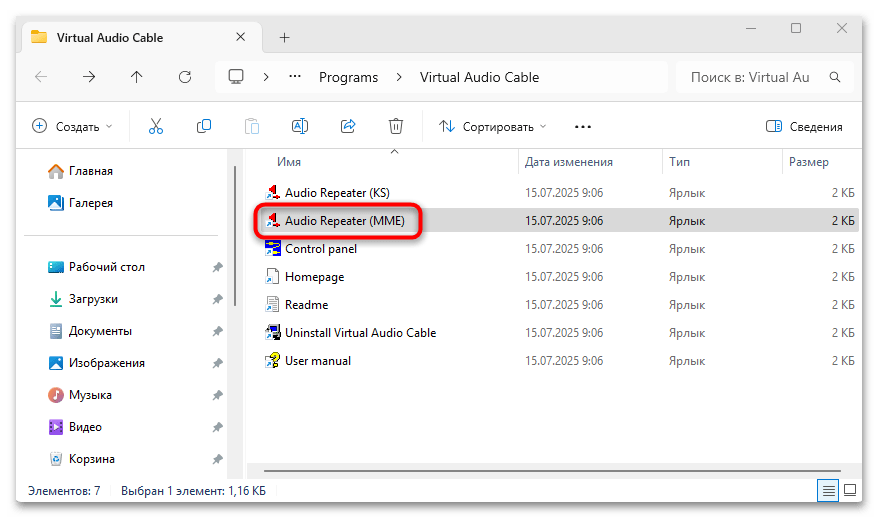Select the User manual file name
The image size is (878, 518).
click(x=318, y=361)
